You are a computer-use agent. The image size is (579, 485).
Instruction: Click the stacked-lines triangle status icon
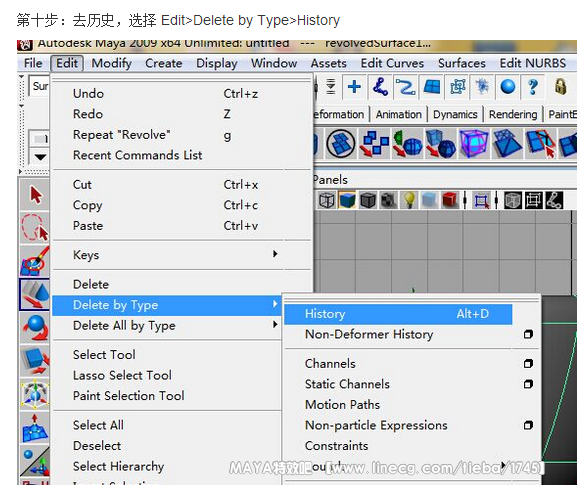click(331, 87)
